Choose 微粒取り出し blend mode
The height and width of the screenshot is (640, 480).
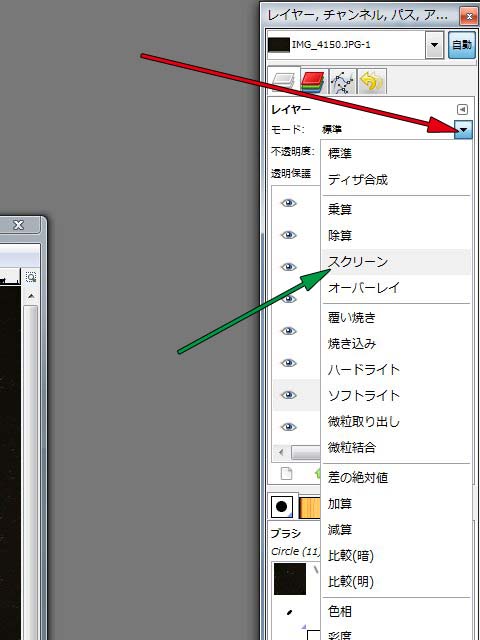(x=396, y=422)
